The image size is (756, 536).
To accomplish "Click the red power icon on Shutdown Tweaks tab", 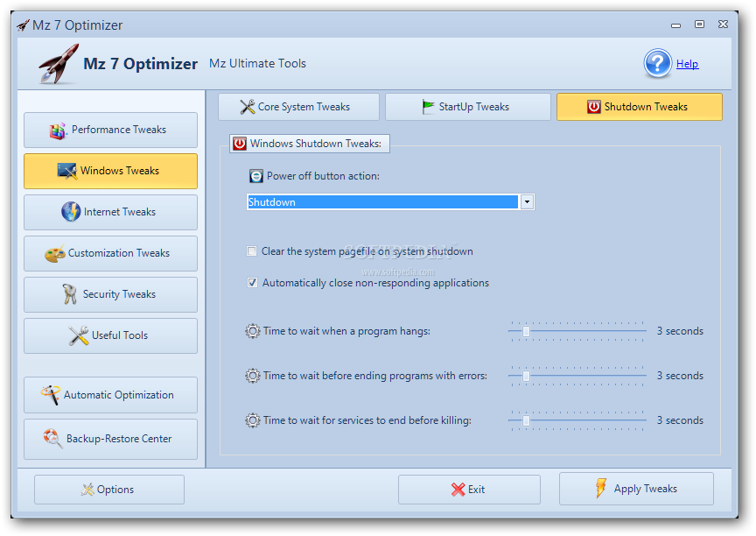I will click(x=593, y=107).
